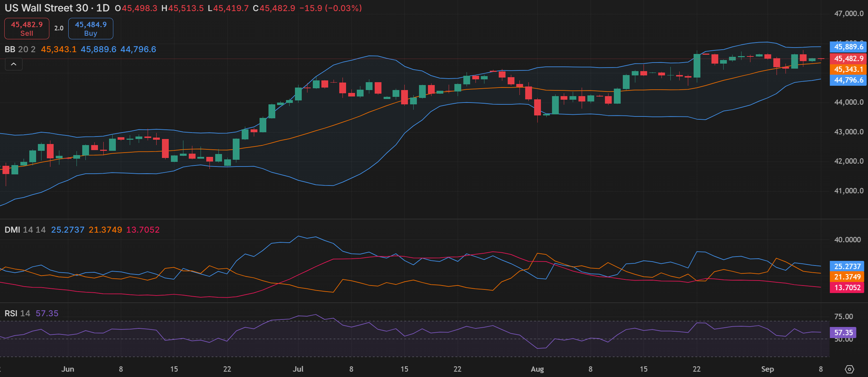The image size is (868, 377).
Task: Click the blue Buy 45,484.9 button
Action: click(91, 29)
